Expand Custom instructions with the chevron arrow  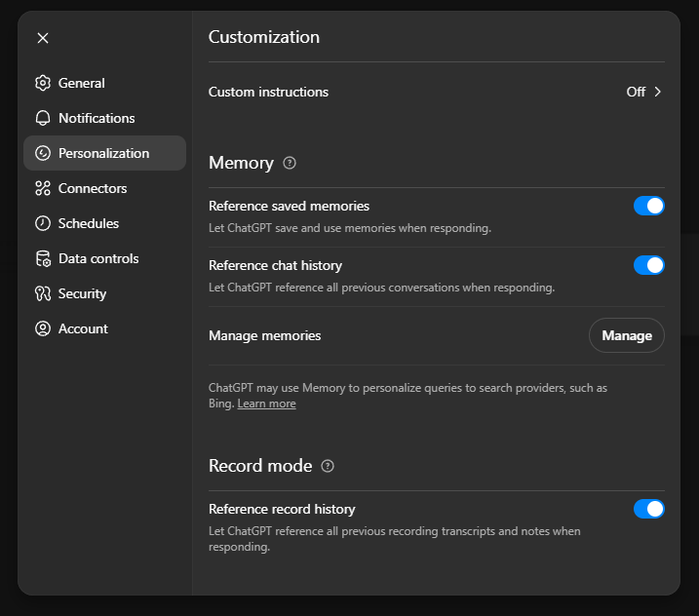[x=658, y=92]
